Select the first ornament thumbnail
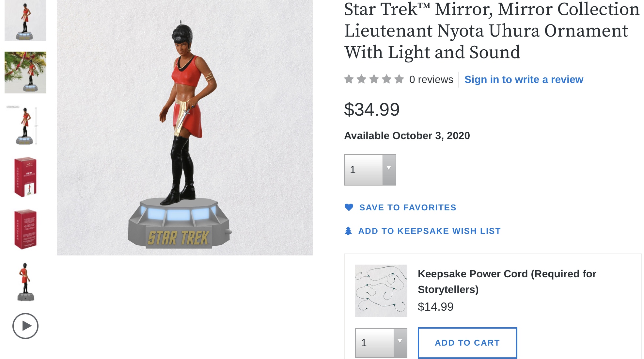This screenshot has width=644, height=359. (25, 21)
